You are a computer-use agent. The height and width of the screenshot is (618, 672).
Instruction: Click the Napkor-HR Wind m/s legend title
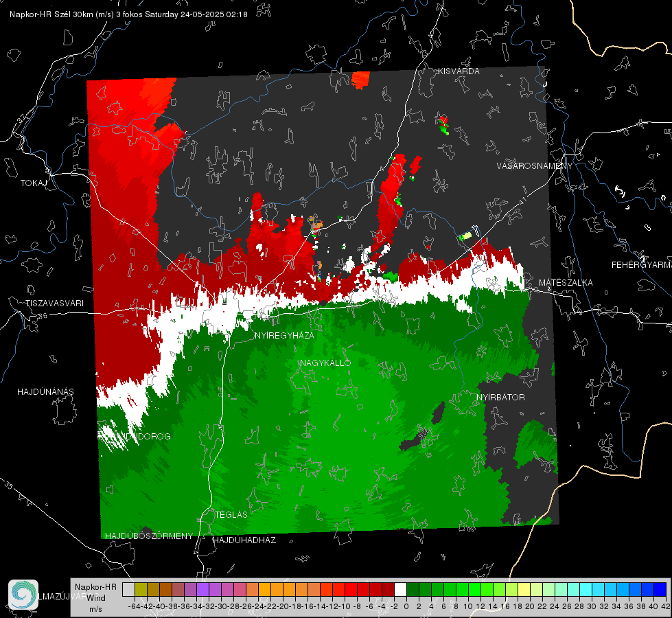click(95, 598)
